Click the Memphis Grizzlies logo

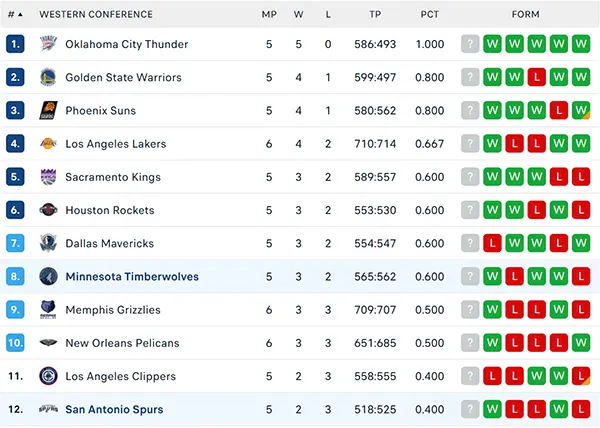49,309
